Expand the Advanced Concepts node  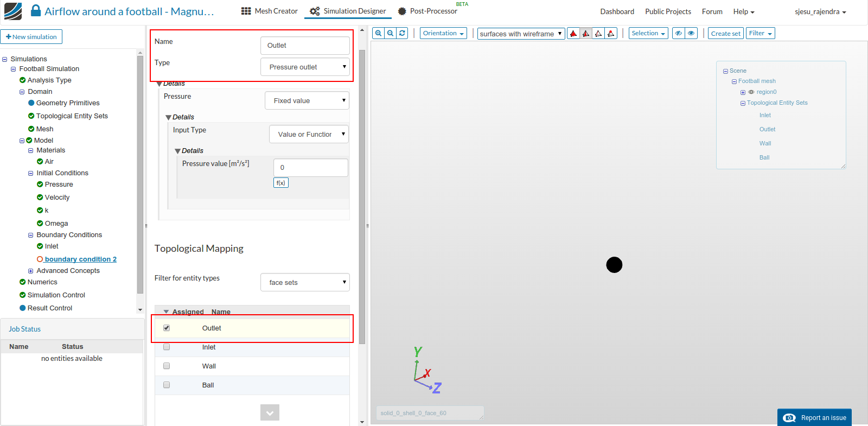31,271
